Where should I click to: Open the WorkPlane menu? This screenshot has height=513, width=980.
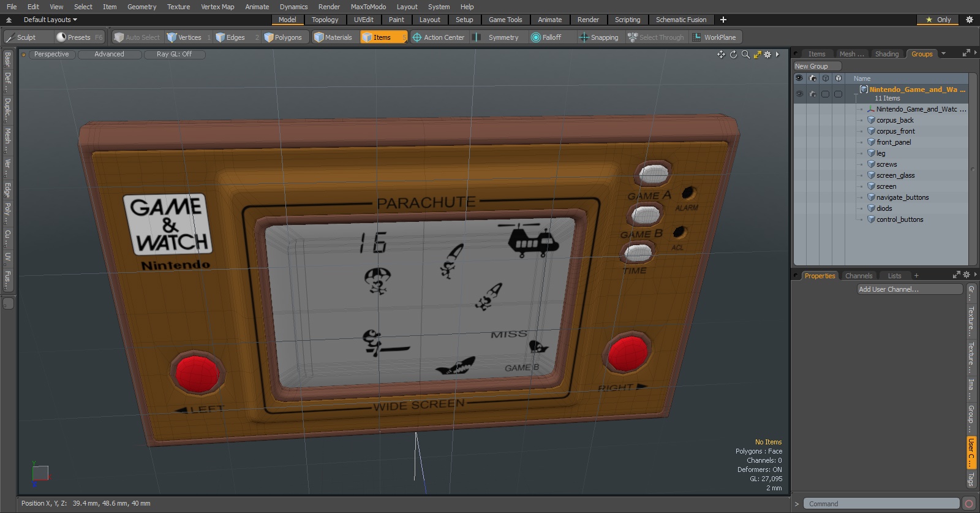coord(715,37)
